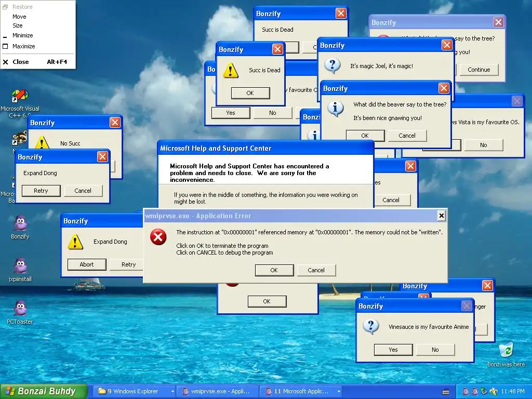Click Yes in dialog behind 'Succ is Dead' warning
Screen dimensions: 532x399
231,113
